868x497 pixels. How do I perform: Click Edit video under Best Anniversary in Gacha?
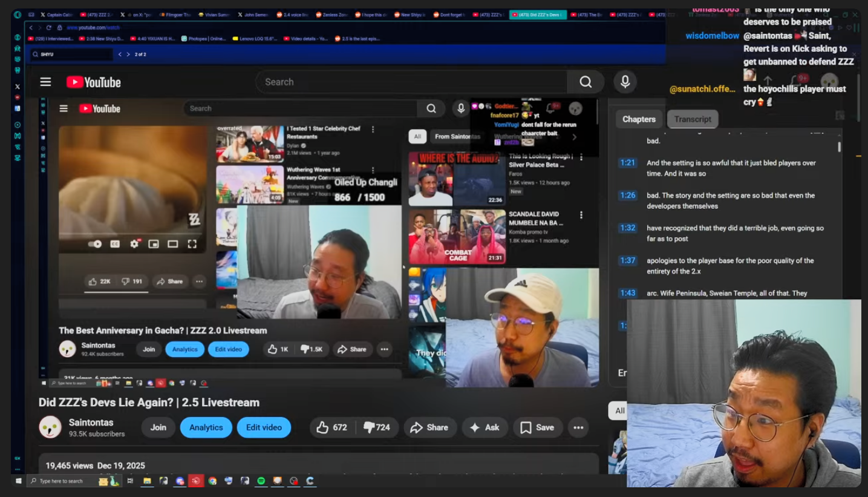(x=228, y=349)
